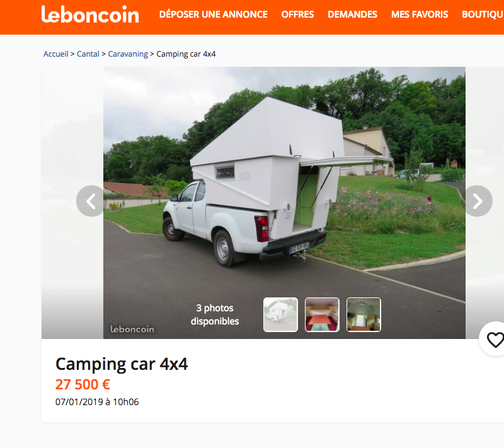Save the ad with the heart icon
Screen dimensions: 504x448
pyautogui.click(x=495, y=340)
